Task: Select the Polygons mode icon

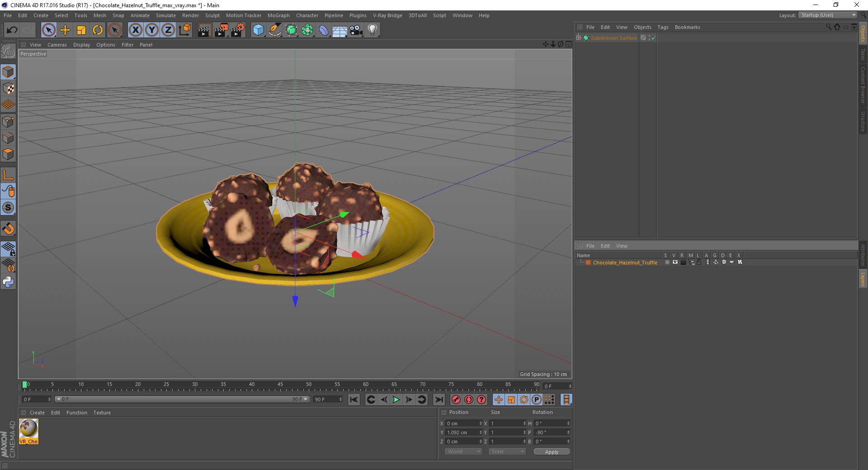Action: [8, 154]
